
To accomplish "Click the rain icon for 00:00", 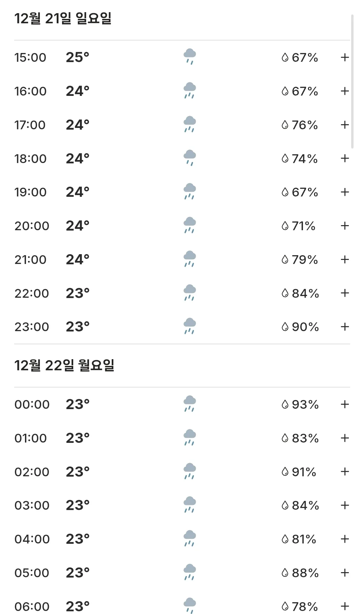I will pos(190,404).
